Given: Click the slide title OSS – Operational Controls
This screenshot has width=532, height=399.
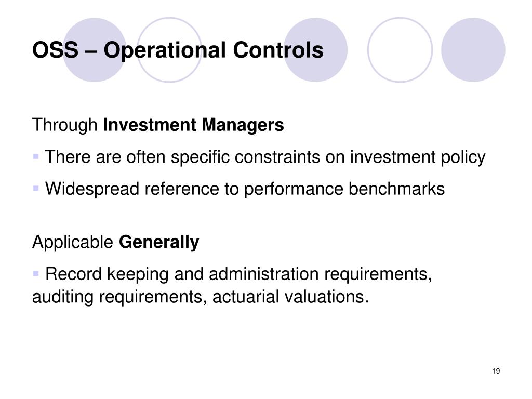Looking at the screenshot, I should pyautogui.click(x=178, y=50).
